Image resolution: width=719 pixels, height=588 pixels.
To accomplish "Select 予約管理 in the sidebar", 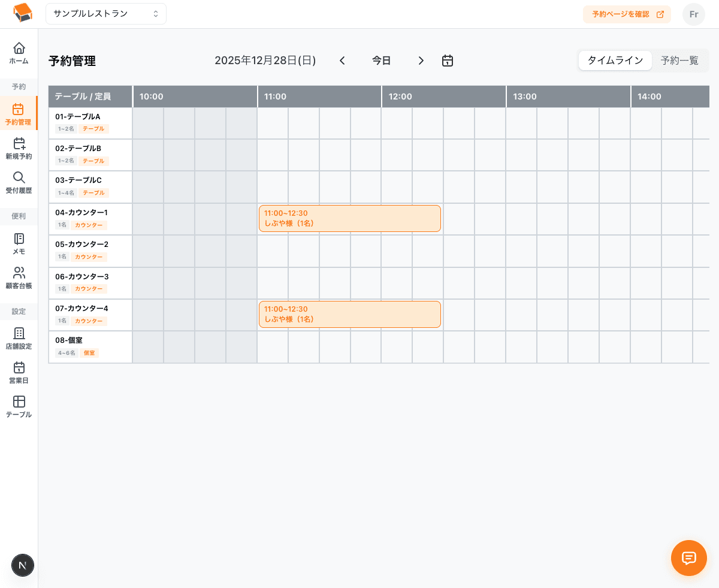I will [19, 114].
